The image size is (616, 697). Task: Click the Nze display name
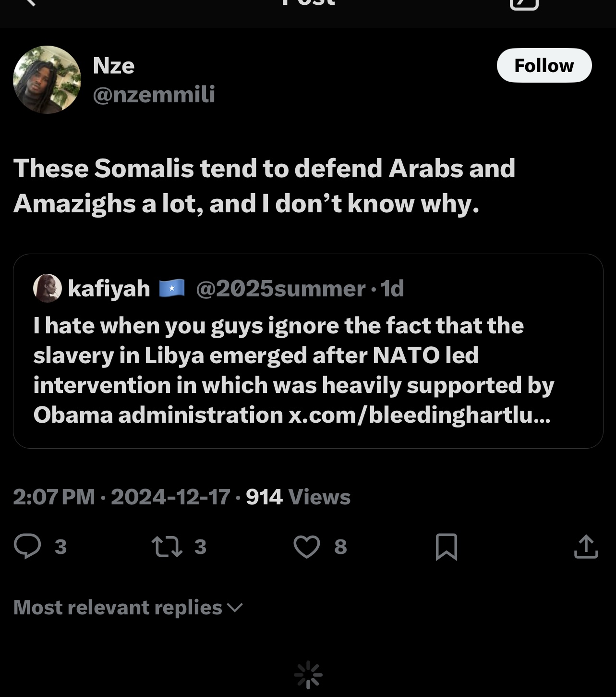coord(114,65)
